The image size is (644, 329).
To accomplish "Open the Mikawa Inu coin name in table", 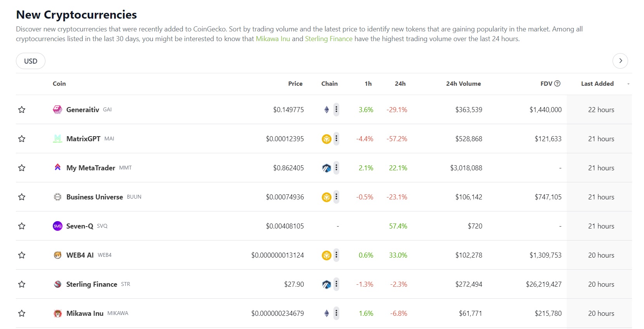I will pos(85,313).
